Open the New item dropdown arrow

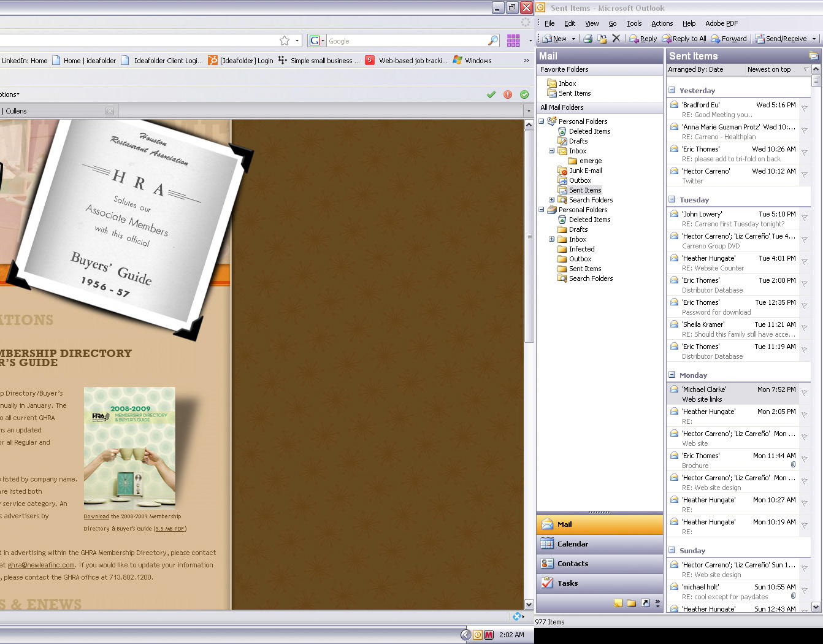574,39
